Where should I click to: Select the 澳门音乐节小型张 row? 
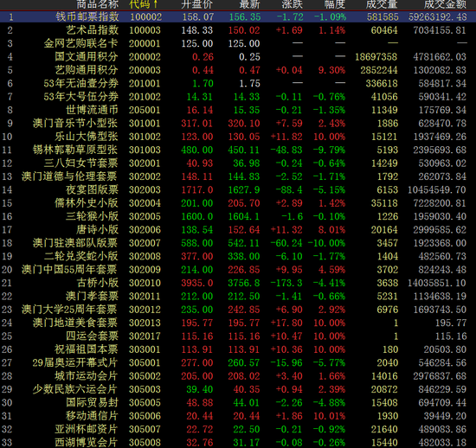point(238,123)
